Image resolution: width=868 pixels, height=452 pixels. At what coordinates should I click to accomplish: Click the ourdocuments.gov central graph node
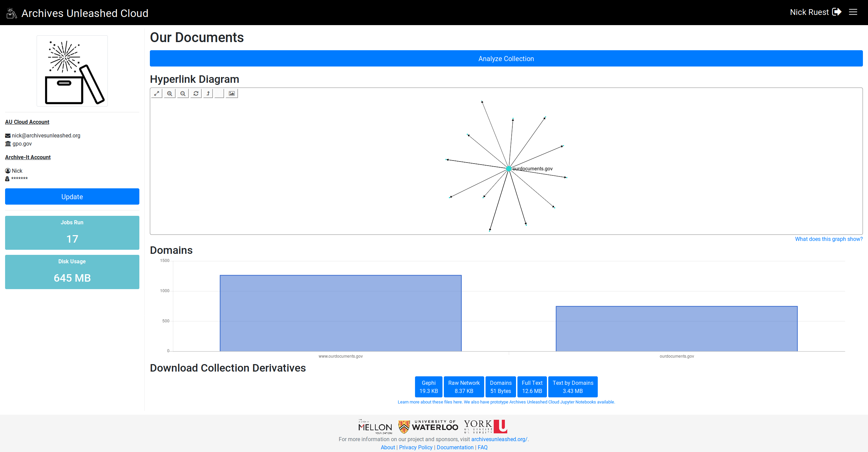pyautogui.click(x=509, y=169)
